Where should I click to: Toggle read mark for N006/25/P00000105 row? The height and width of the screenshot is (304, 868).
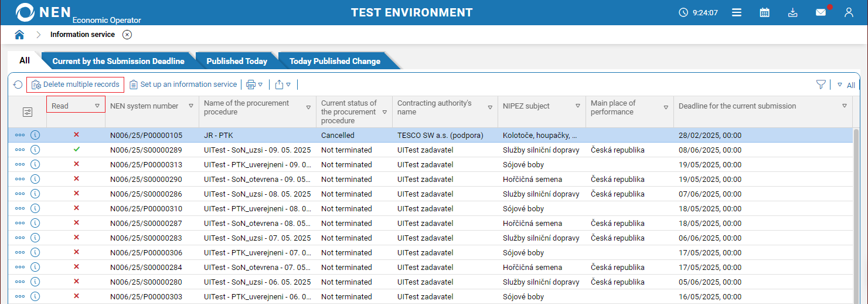76,135
